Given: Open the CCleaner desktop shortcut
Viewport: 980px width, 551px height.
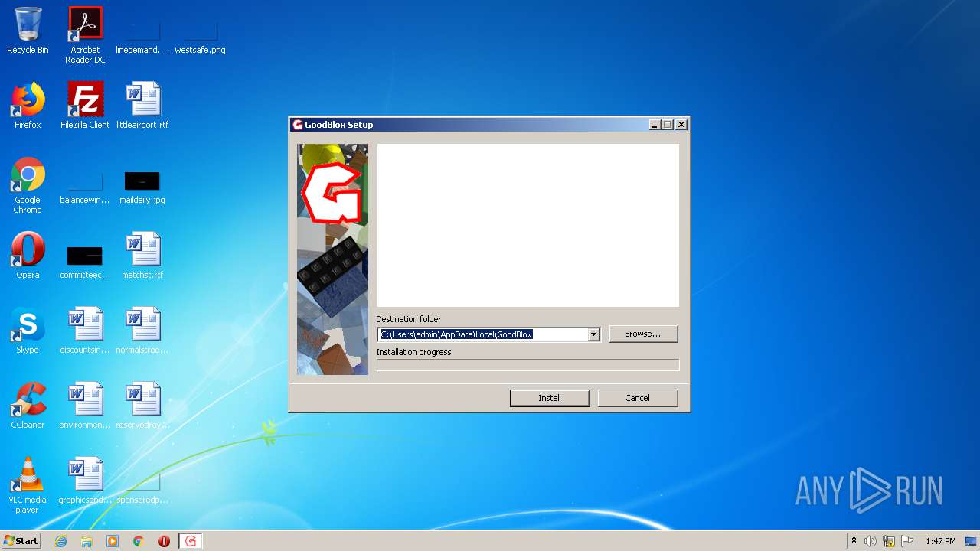Looking at the screenshot, I should (28, 406).
